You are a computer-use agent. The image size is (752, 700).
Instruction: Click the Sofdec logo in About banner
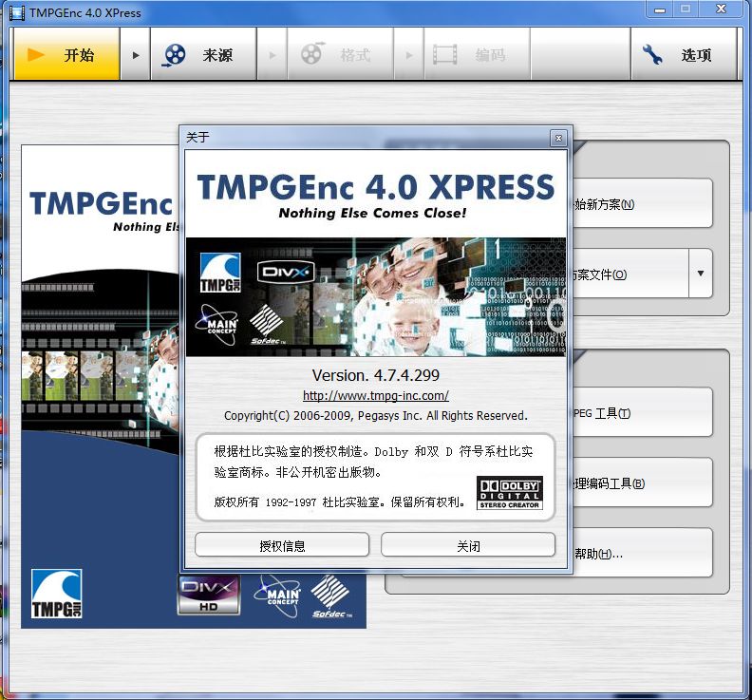pos(267,325)
